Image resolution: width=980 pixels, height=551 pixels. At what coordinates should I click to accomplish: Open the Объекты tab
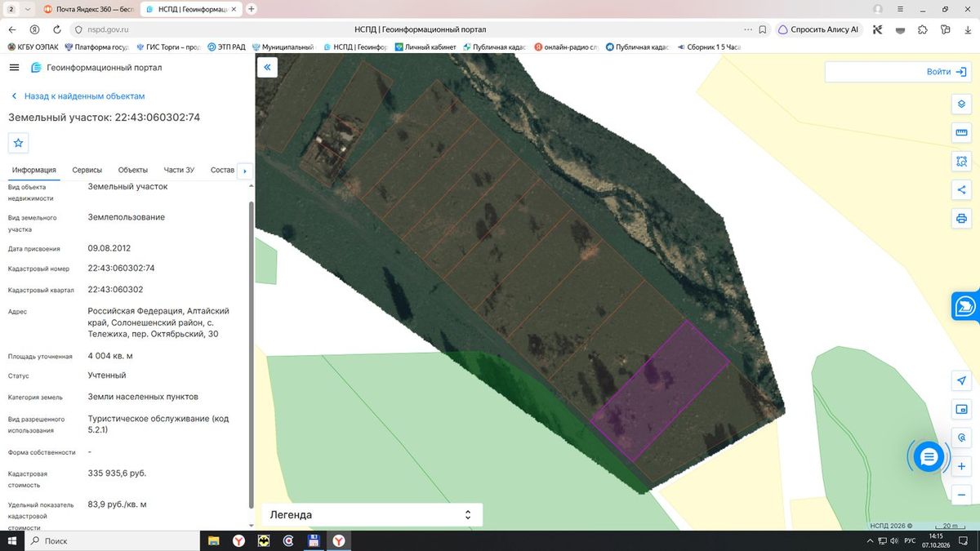click(133, 170)
